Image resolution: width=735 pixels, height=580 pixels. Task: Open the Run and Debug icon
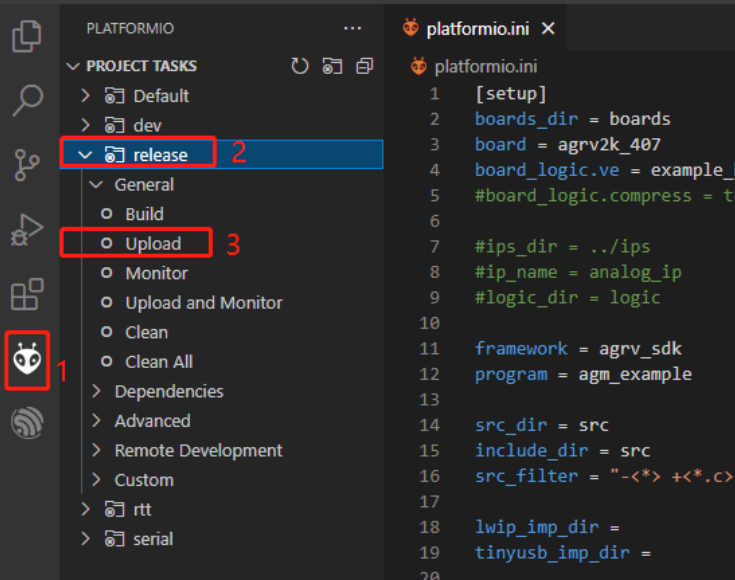tap(27, 230)
